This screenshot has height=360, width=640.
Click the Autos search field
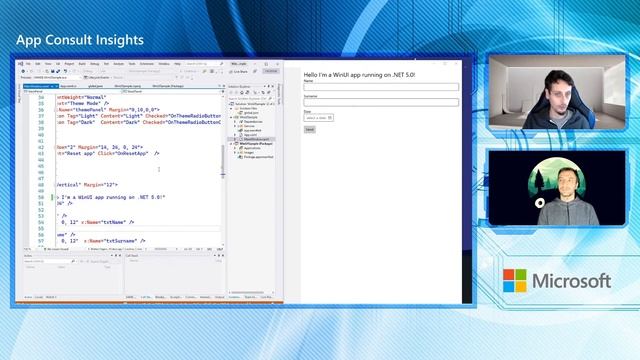coord(49,261)
